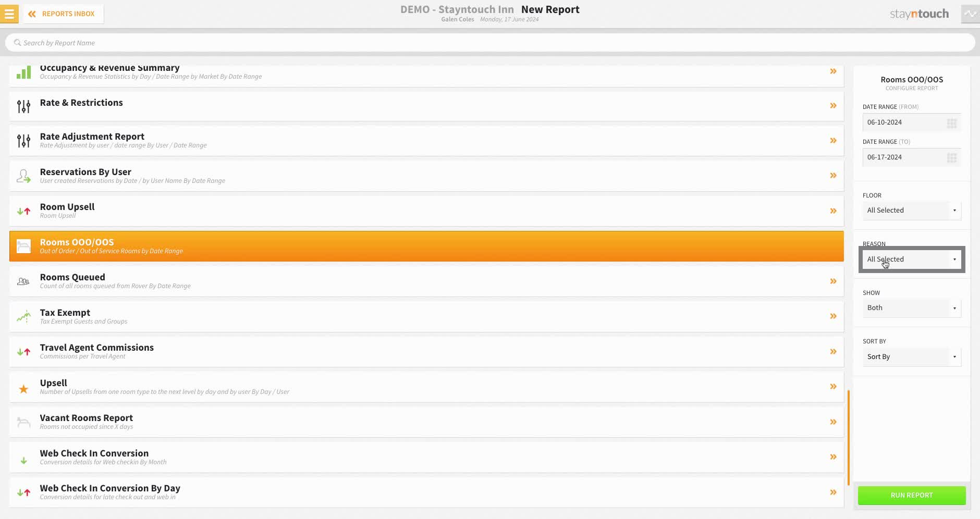Select Vacant Rooms Report title

[x=87, y=418]
